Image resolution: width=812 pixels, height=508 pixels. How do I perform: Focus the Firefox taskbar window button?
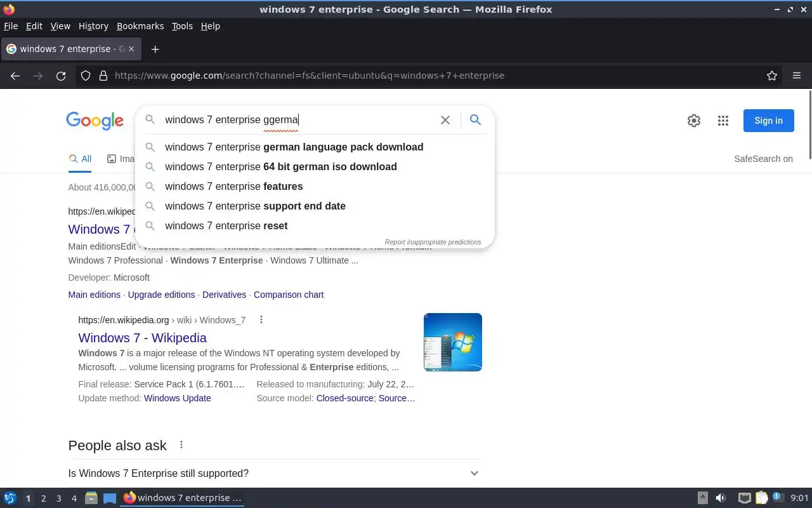pyautogui.click(x=183, y=498)
